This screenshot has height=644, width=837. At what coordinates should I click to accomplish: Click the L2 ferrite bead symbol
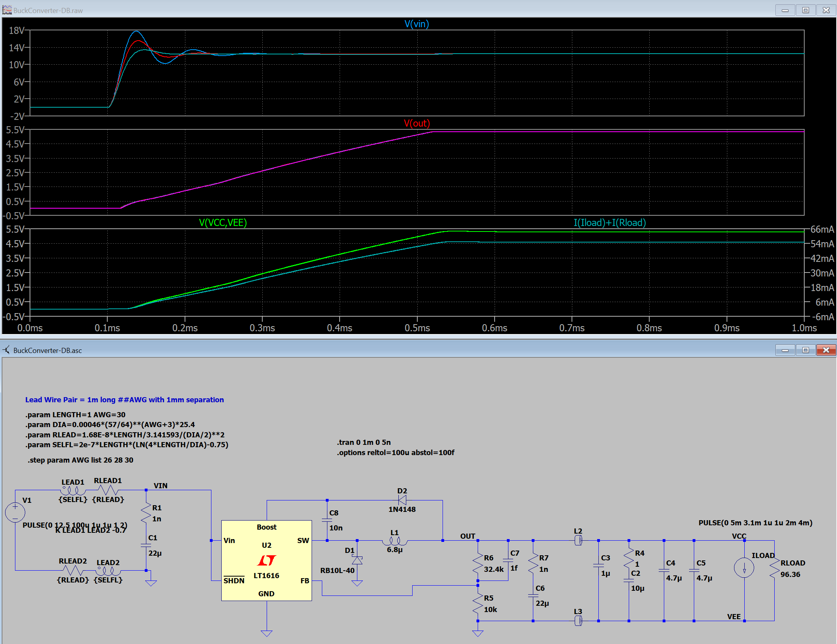pos(578,540)
